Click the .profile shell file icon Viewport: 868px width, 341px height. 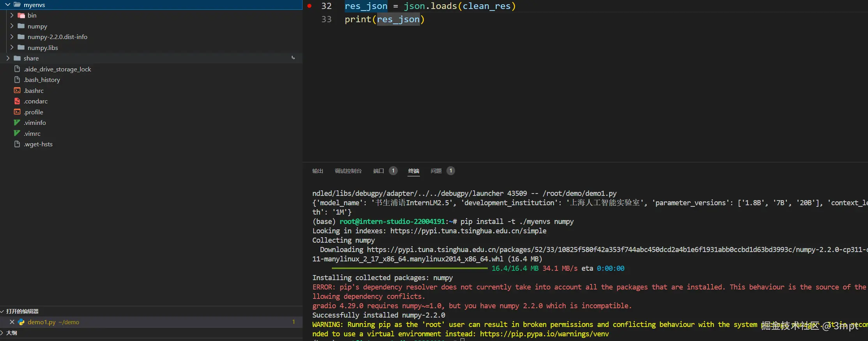[17, 112]
